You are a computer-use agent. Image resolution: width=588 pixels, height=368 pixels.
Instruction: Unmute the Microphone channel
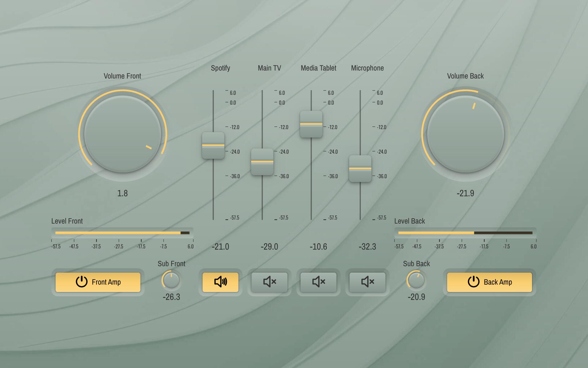coord(367,282)
